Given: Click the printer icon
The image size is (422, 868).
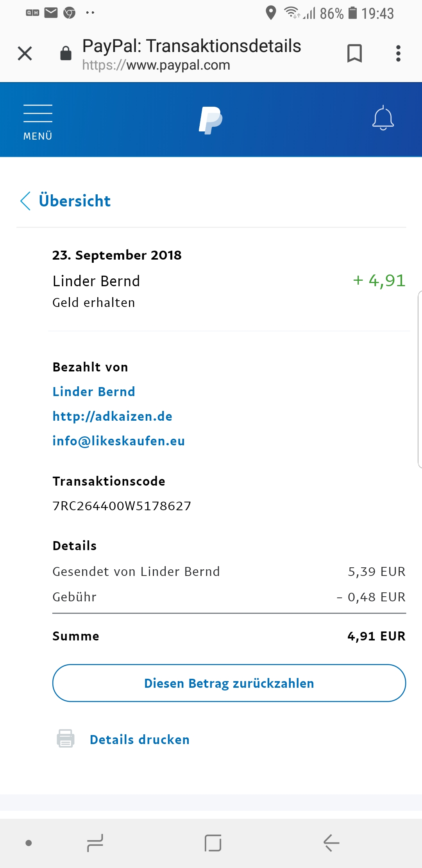Looking at the screenshot, I should [66, 739].
